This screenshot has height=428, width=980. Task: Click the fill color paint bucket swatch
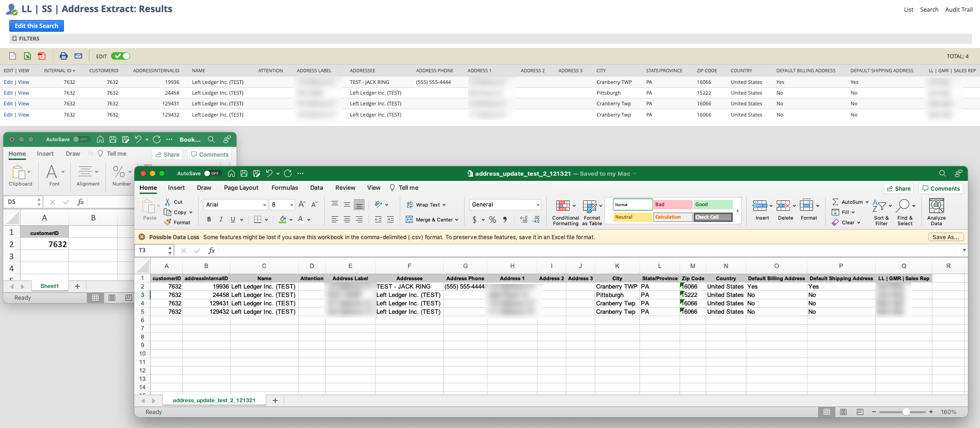283,219
